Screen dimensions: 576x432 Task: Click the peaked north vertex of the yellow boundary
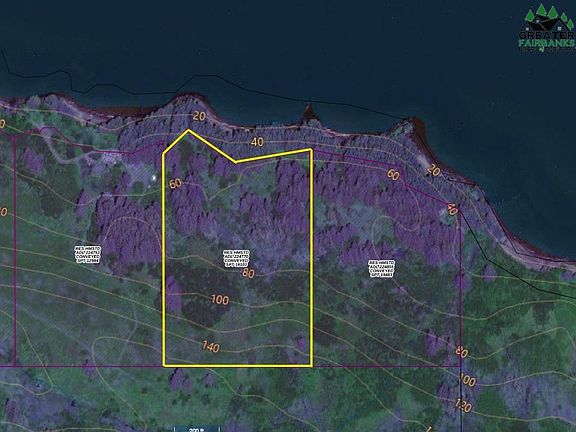pyautogui.click(x=188, y=130)
